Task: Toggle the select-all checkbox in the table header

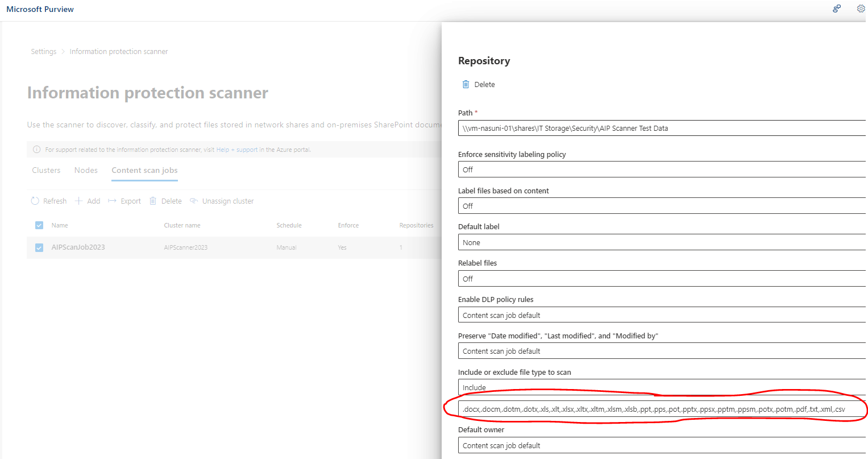Action: coord(39,225)
